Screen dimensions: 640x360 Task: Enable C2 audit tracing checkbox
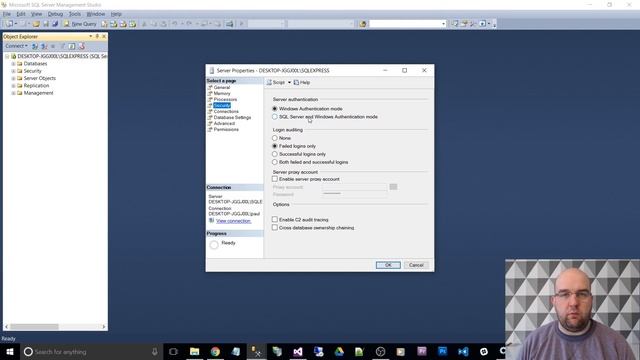275,220
